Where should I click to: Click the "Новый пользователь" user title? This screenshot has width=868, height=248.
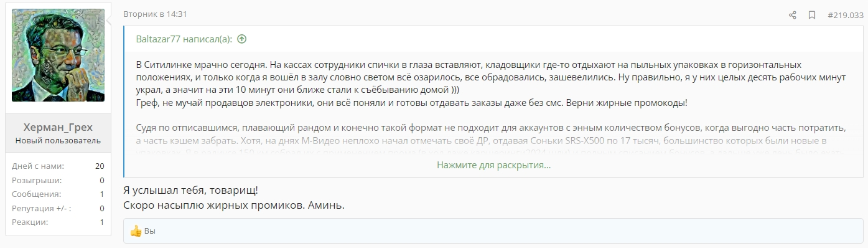pyautogui.click(x=58, y=140)
